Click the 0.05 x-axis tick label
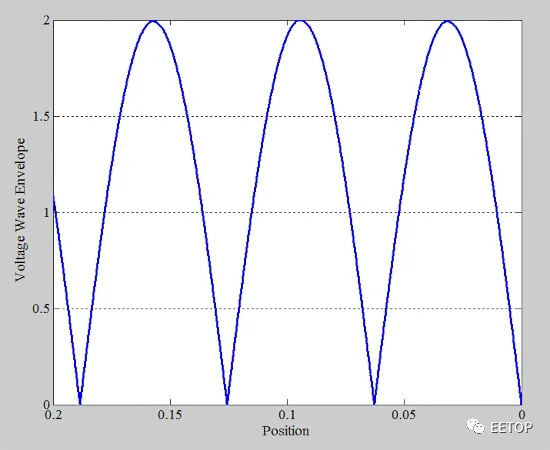 404,415
